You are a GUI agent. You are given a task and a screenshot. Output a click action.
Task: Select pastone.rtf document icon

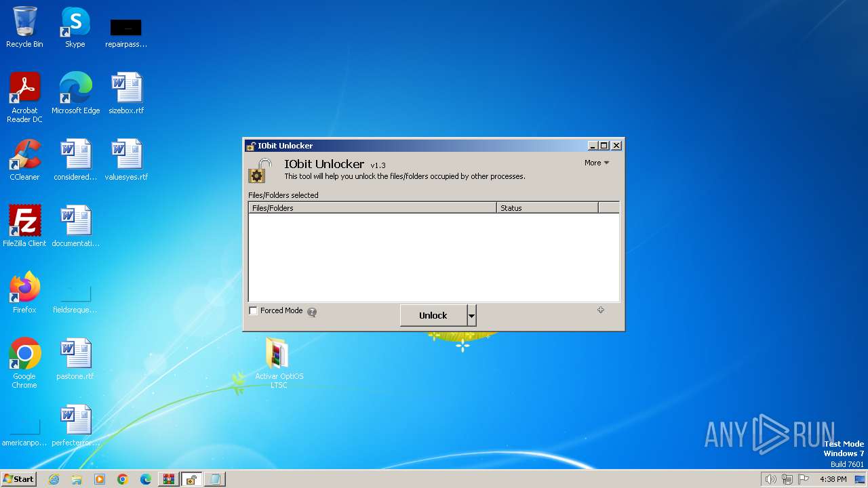pos(75,359)
